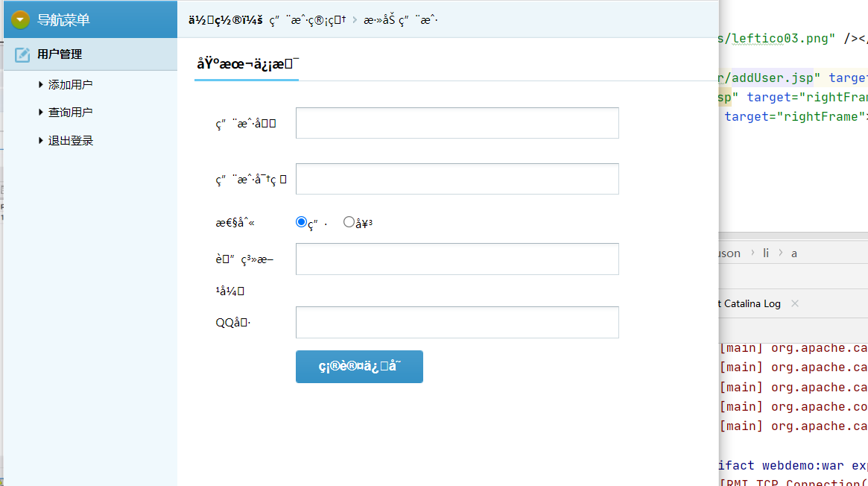Click the 退出登录 link

click(70, 141)
